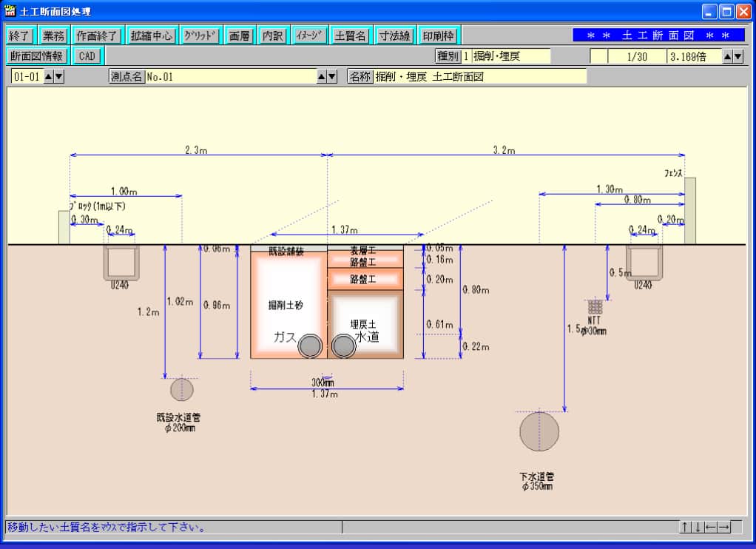This screenshot has width=756, height=549.
Task: Click the 名称 name text field
Action: (x=479, y=76)
